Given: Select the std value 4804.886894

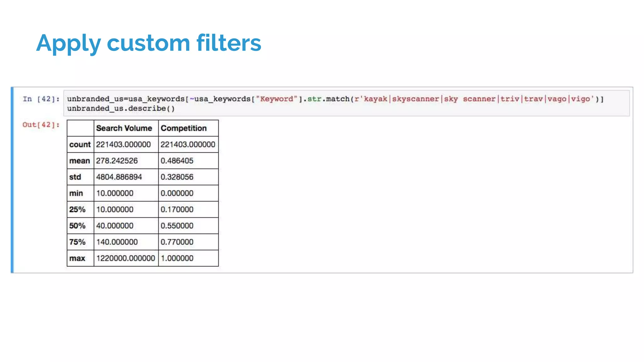Looking at the screenshot, I should pos(119,177).
